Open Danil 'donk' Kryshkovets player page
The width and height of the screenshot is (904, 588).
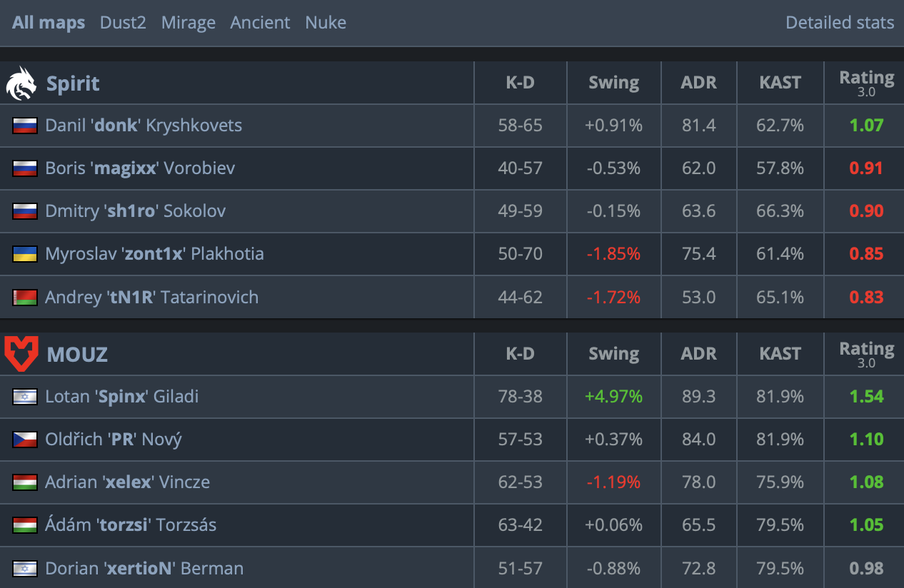pos(144,126)
